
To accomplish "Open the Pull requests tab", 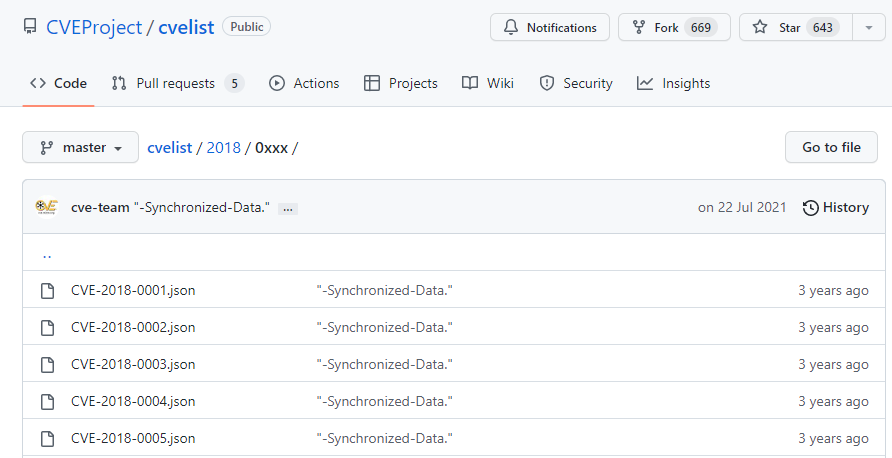I will [x=177, y=84].
